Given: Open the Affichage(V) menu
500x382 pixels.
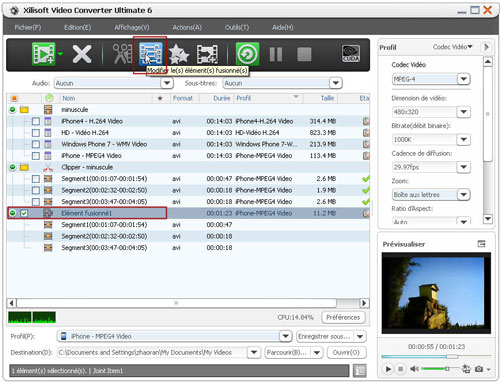Looking at the screenshot, I should pos(132,27).
